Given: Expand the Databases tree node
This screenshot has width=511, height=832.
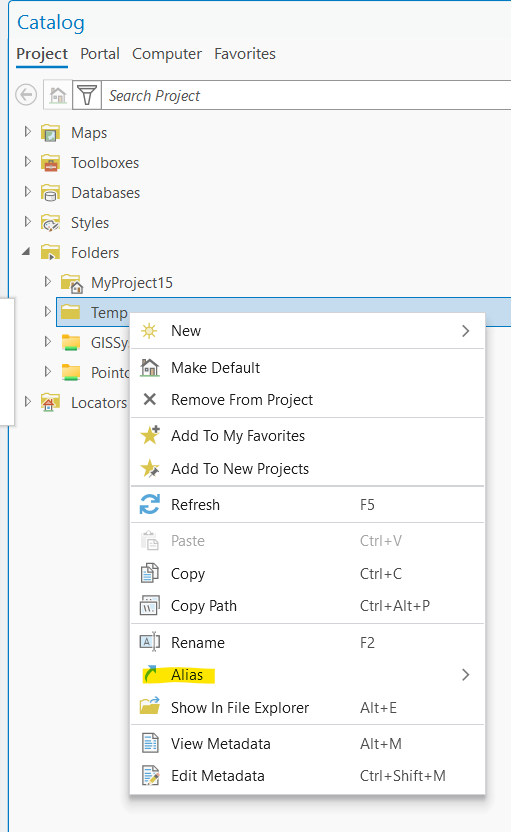Looking at the screenshot, I should tap(28, 191).
